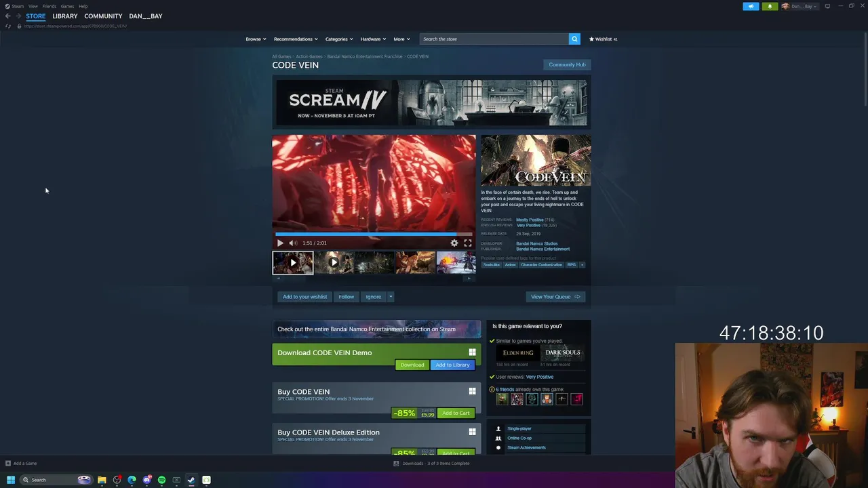Open the Steam menu
This screenshot has height=488, width=868.
click(18, 6)
